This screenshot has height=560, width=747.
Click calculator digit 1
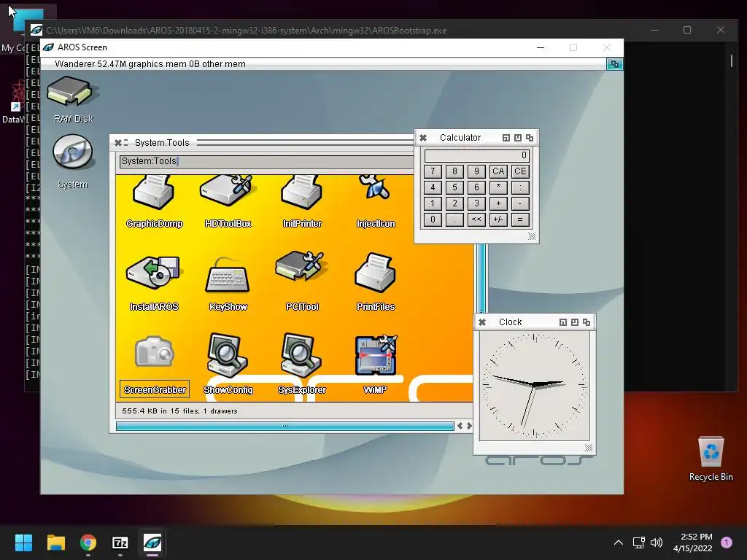click(x=433, y=204)
